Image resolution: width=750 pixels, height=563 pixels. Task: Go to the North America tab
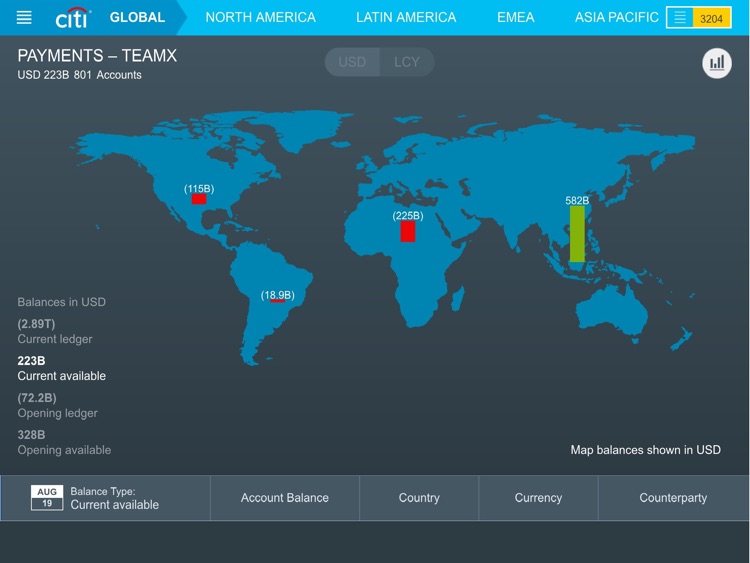pos(260,17)
